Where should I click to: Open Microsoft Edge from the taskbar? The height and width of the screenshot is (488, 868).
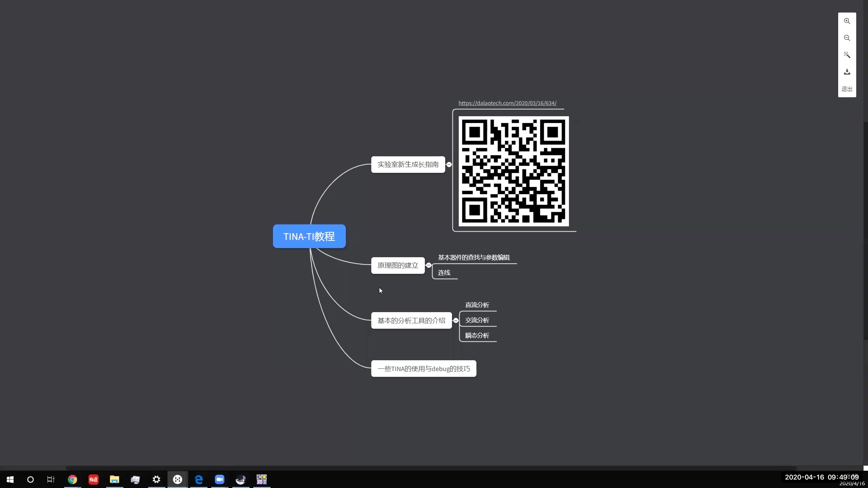(199, 480)
